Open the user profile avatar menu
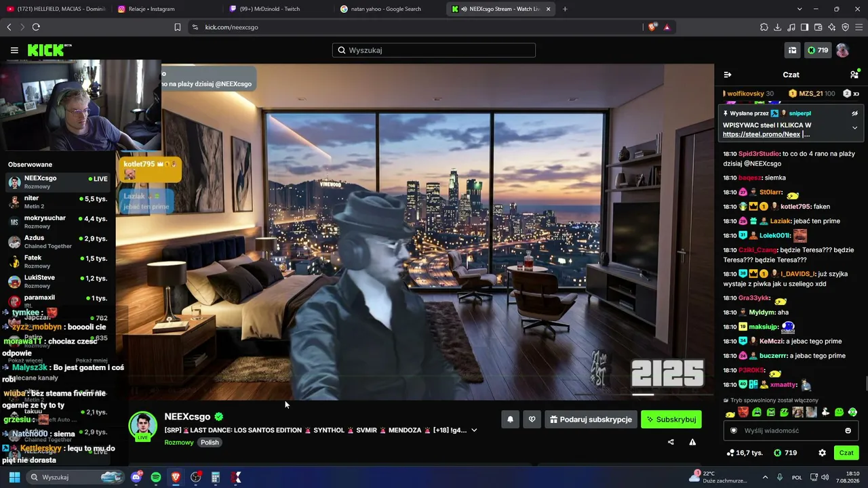 [842, 50]
